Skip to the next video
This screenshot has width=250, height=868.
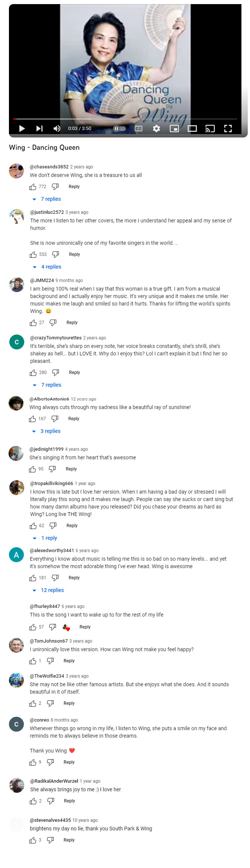39,129
